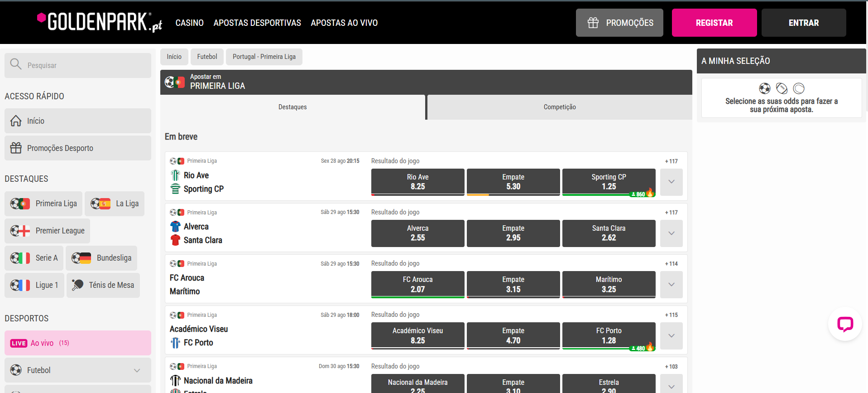Image resolution: width=868 pixels, height=393 pixels.
Task: Open Ao vivo live events
Action: (x=78, y=343)
